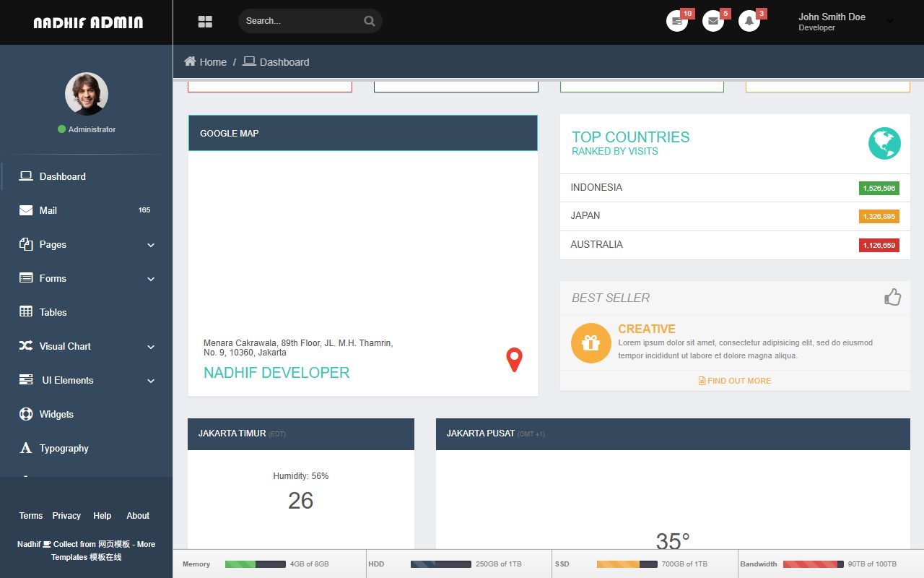The width and height of the screenshot is (924, 578).
Task: Click the Terms footer link
Action: 31,516
